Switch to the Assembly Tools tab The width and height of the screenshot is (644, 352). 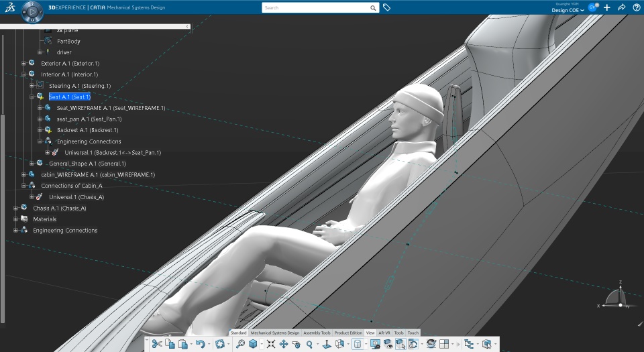click(317, 333)
